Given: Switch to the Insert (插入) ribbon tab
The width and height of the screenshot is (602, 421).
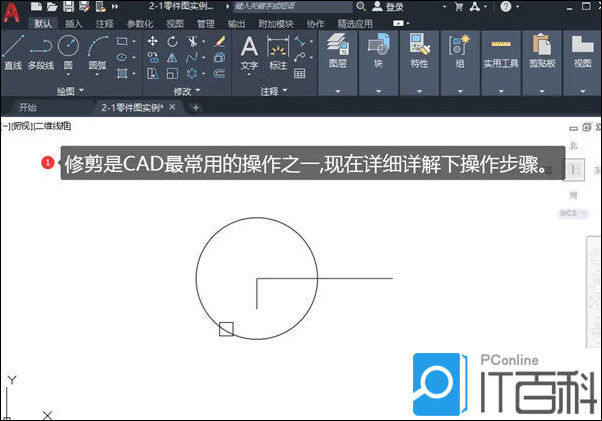Looking at the screenshot, I should (74, 24).
